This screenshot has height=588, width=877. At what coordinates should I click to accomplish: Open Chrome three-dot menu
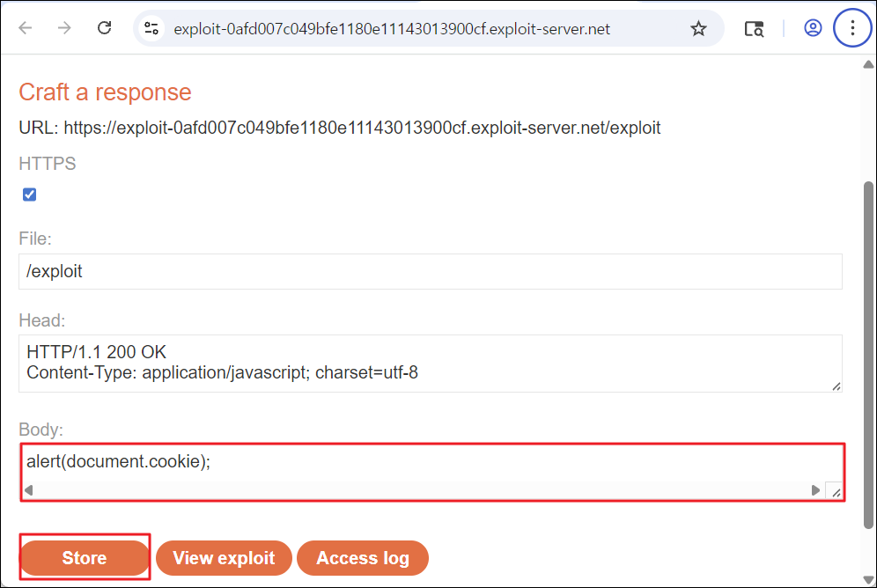click(852, 28)
